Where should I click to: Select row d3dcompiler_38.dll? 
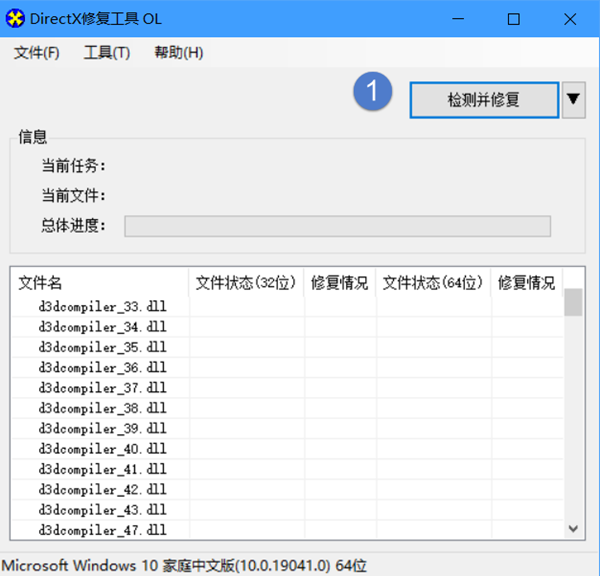(287, 408)
